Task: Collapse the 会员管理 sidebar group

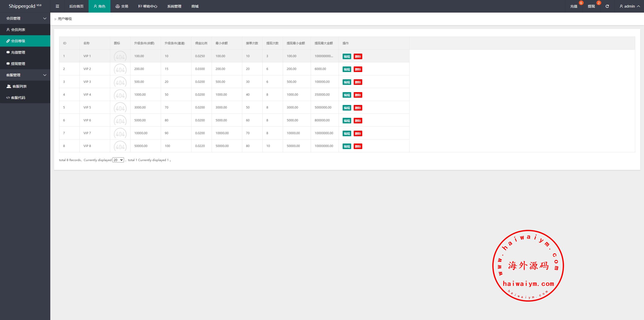Action: click(x=25, y=18)
